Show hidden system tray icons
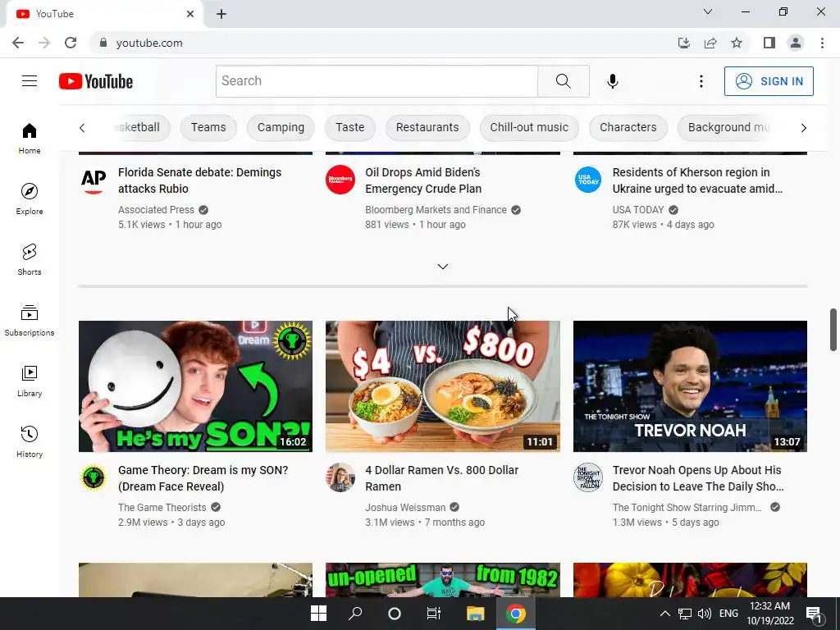The image size is (840, 630). pos(664,614)
